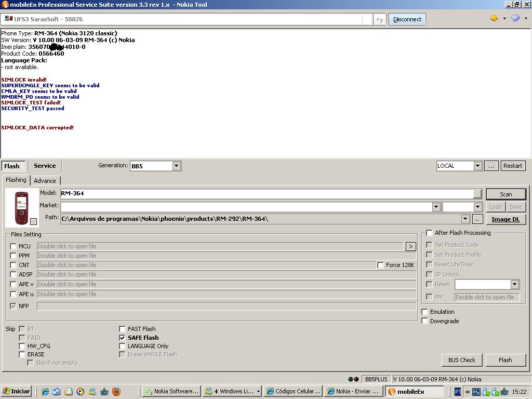Enable After Flash Processing checkbox
The height and width of the screenshot is (399, 532).
pyautogui.click(x=429, y=233)
